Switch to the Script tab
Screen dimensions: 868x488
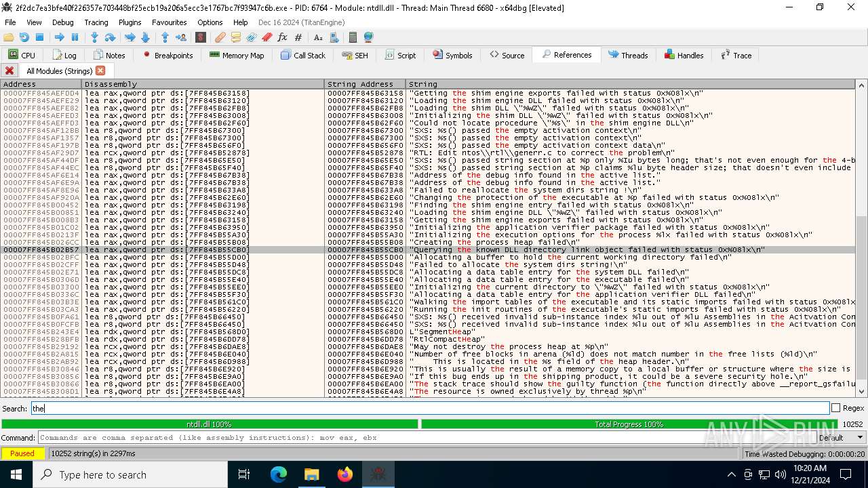click(400, 55)
